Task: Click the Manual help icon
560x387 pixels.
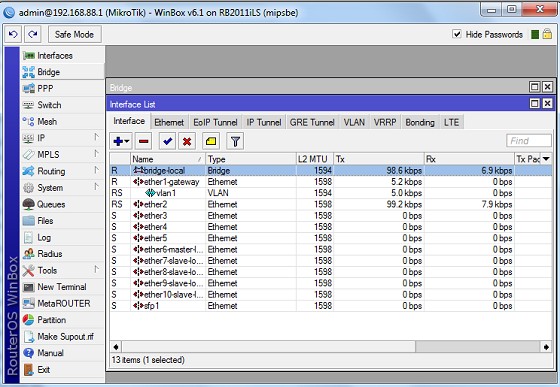Action: click(29, 353)
